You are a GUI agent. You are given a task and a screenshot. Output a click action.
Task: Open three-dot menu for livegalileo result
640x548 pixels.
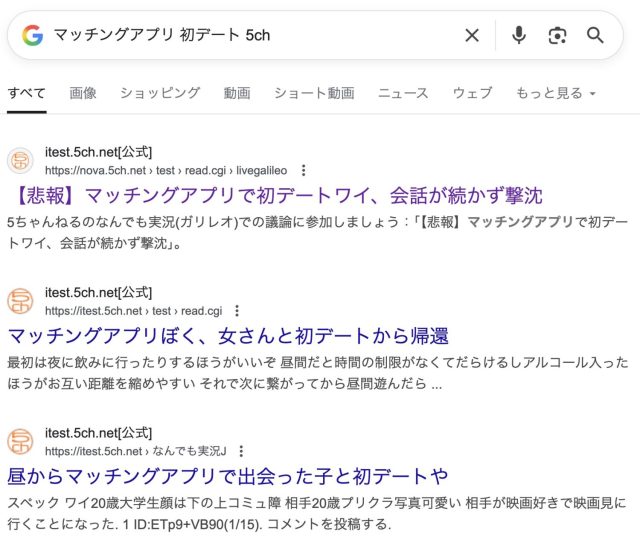[x=304, y=170]
